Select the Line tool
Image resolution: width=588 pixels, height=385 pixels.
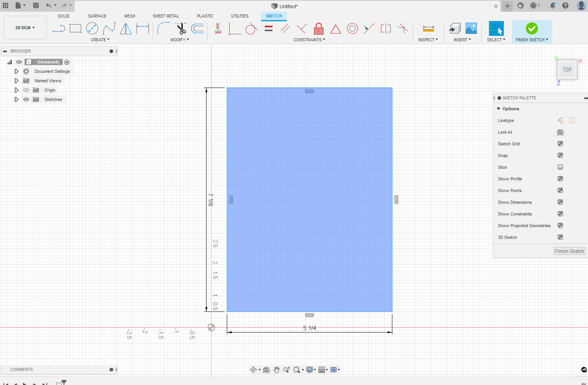58,28
